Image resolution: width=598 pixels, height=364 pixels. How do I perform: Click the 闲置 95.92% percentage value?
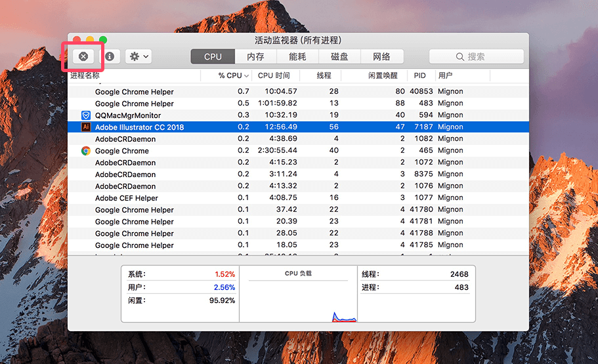tap(222, 301)
